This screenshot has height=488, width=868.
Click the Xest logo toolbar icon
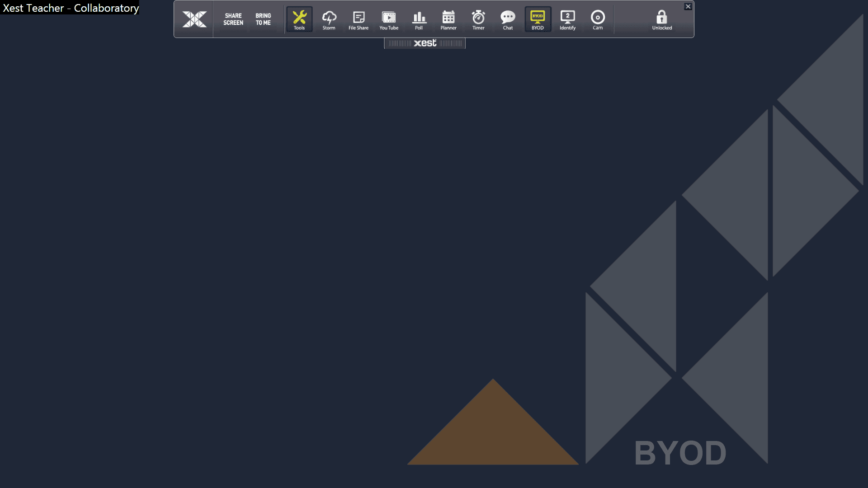pyautogui.click(x=194, y=19)
